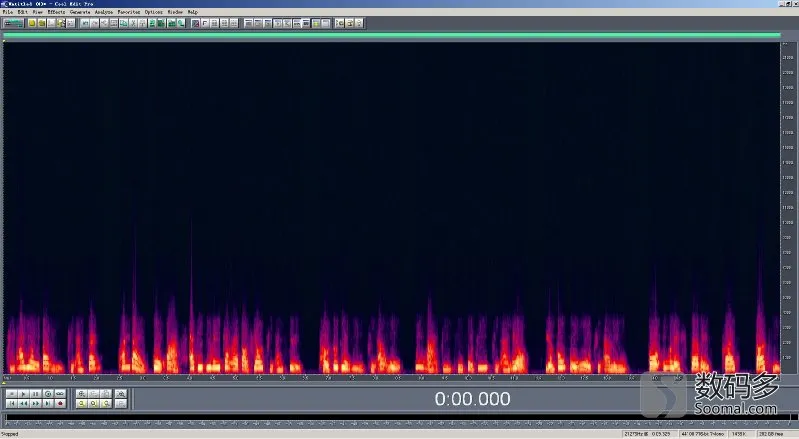
Task: Start playback with the Play button
Action: pyautogui.click(x=23, y=394)
